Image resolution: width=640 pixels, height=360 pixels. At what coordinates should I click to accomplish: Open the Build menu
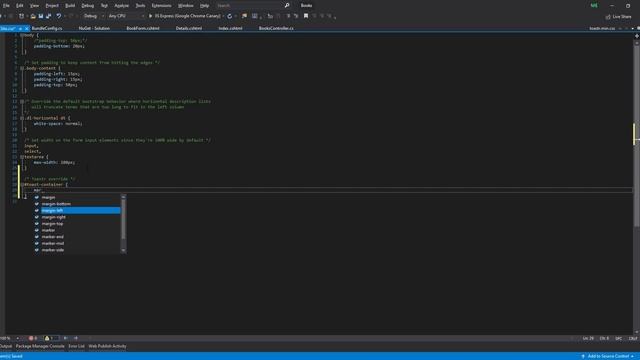coord(70,6)
